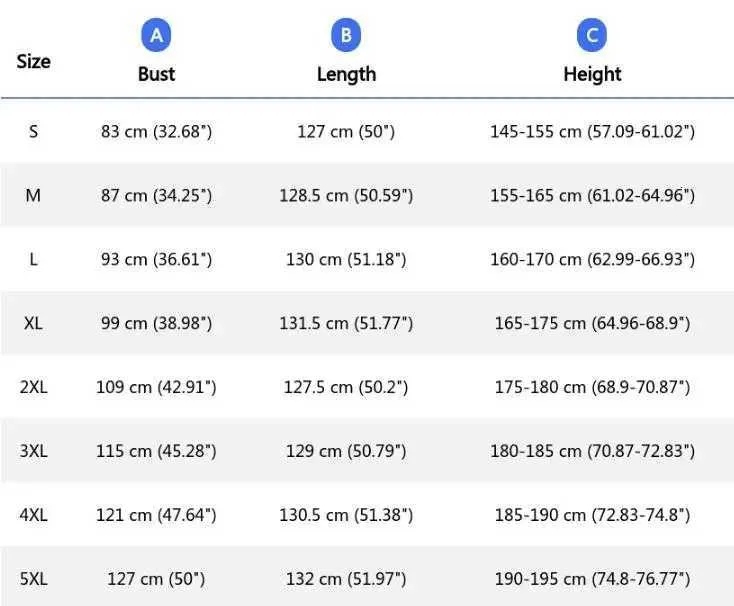Select the Bust column header
Viewport: 734px width, 606px height.
(156, 74)
